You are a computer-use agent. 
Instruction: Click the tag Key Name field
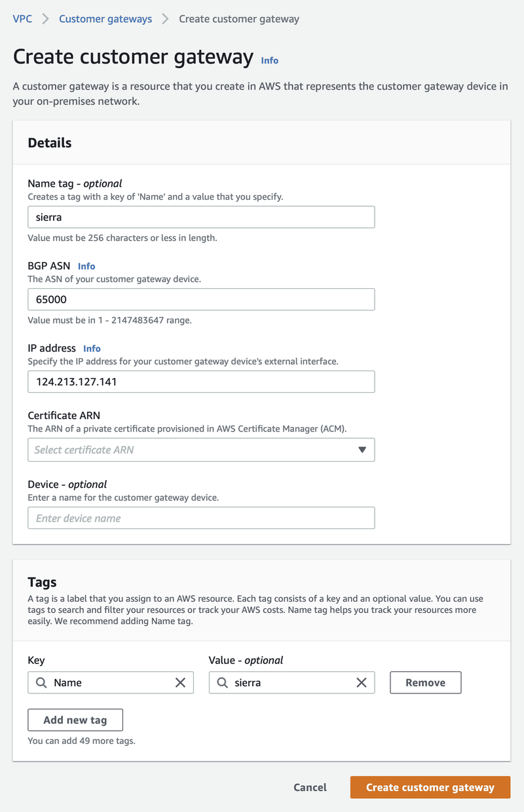pos(108,682)
